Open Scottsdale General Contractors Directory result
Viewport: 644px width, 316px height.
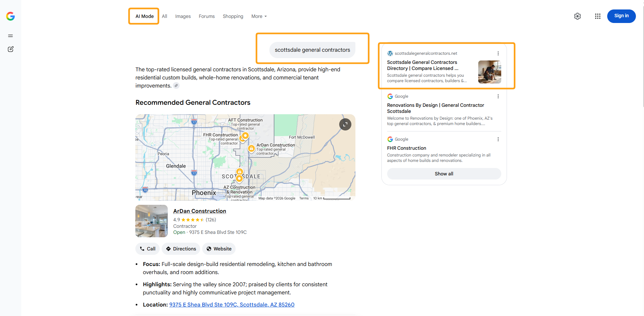point(423,65)
